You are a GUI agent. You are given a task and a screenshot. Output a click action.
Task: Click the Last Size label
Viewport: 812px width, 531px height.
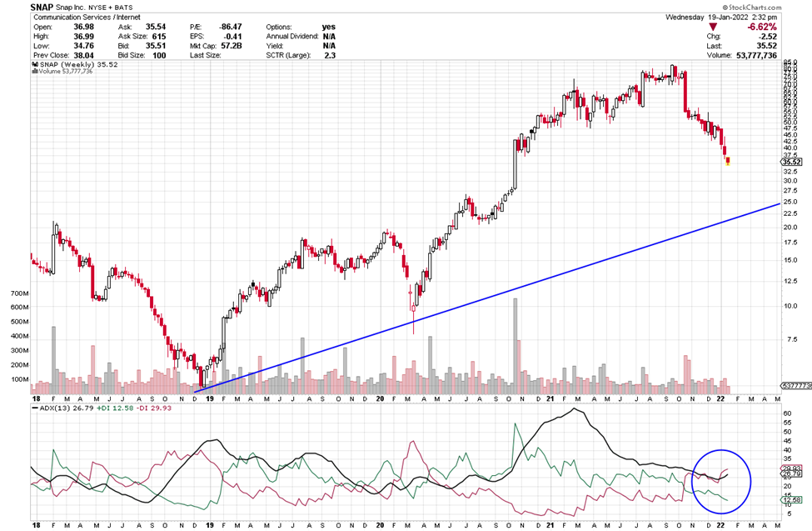coord(205,55)
